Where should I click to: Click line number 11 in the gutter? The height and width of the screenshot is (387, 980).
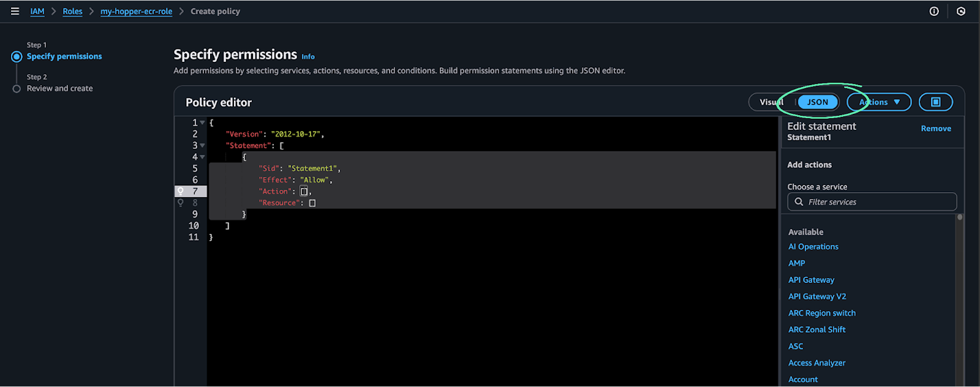pyautogui.click(x=194, y=238)
